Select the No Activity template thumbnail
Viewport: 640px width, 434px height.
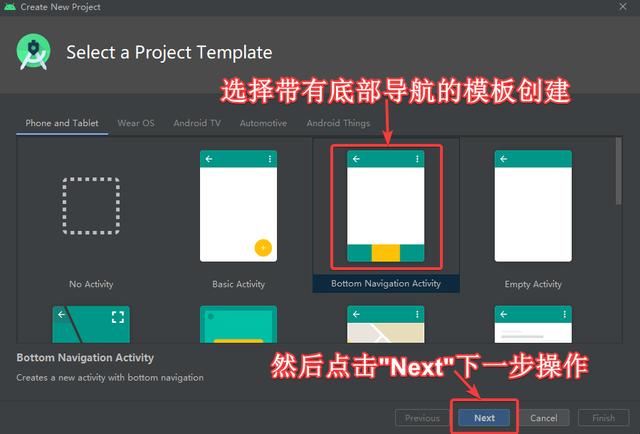pos(91,206)
